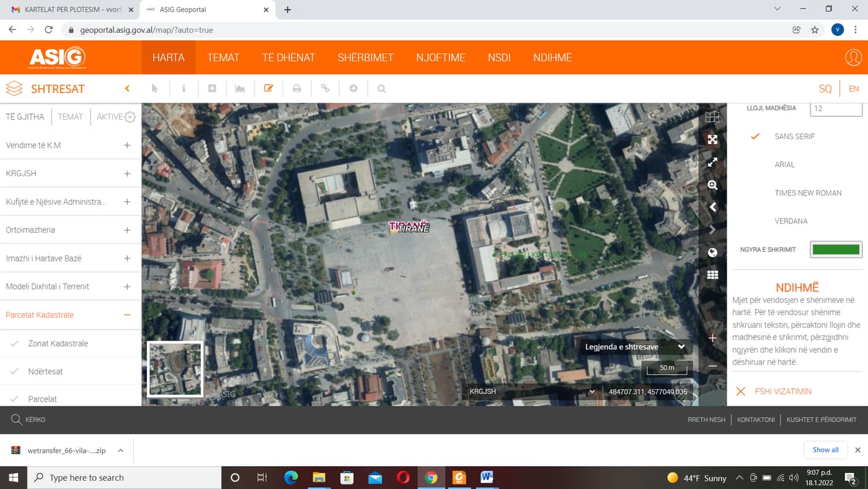
Task: Bookmark this page with star icon
Action: click(815, 30)
